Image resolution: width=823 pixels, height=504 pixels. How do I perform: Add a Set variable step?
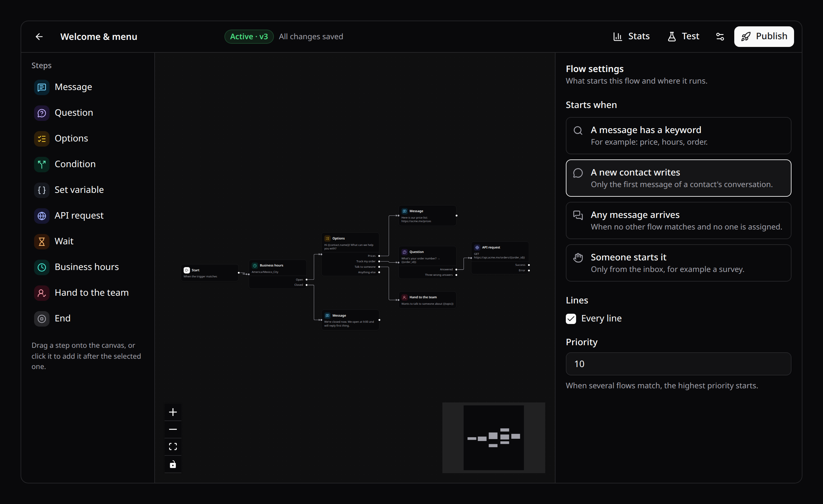tap(88, 190)
